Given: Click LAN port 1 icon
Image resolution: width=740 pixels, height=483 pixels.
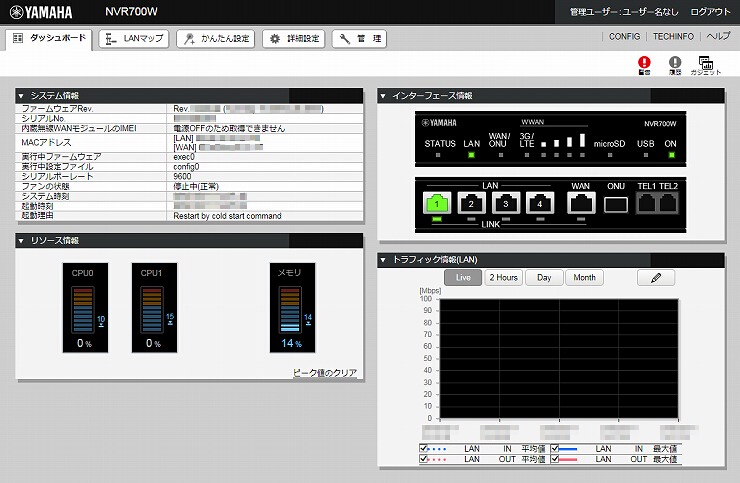Looking at the screenshot, I should pyautogui.click(x=437, y=203).
